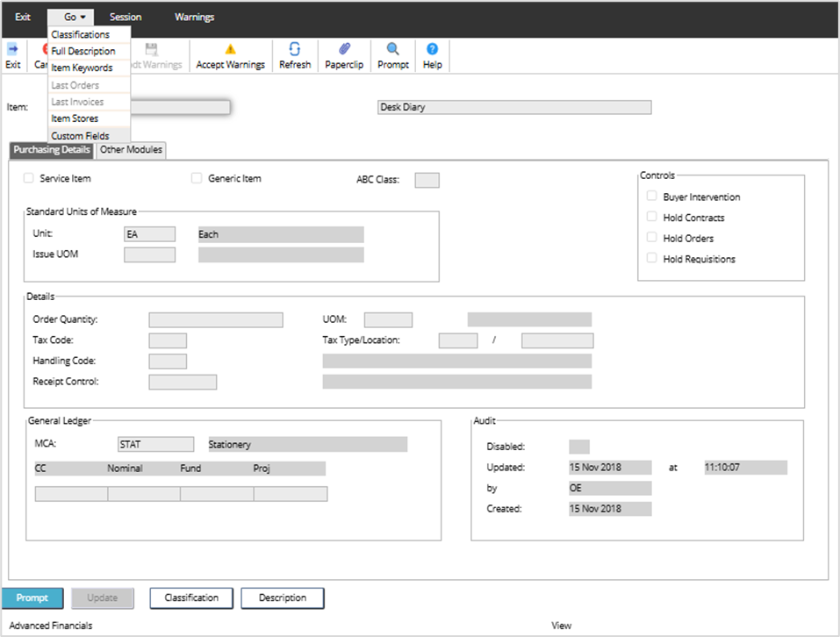Open the Warnings menu
840x637 pixels.
tap(194, 17)
